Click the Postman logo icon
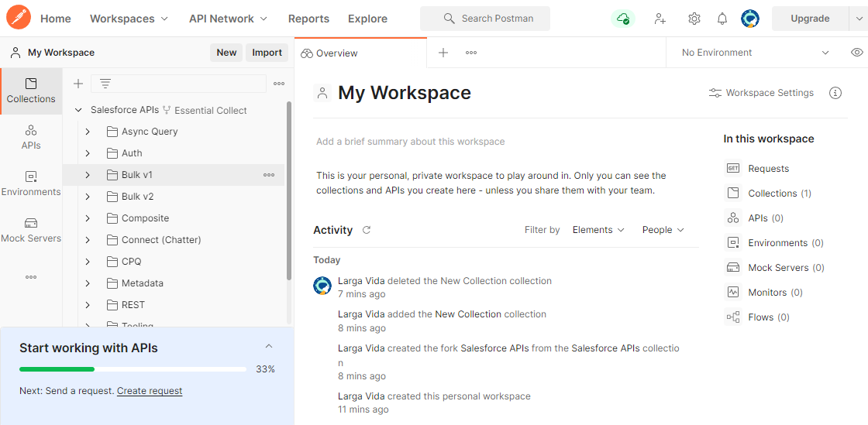This screenshot has width=868, height=425. (18, 18)
